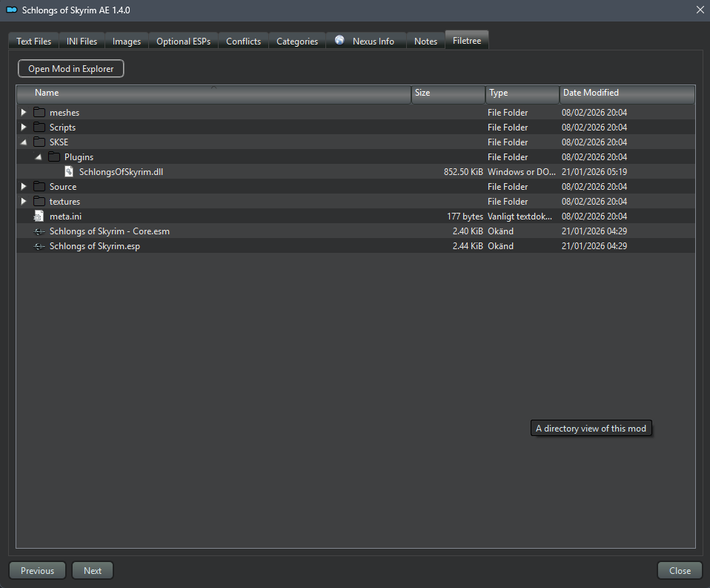Click the Core.esm 'Okänd' type cell
710x588 pixels.
coord(500,231)
